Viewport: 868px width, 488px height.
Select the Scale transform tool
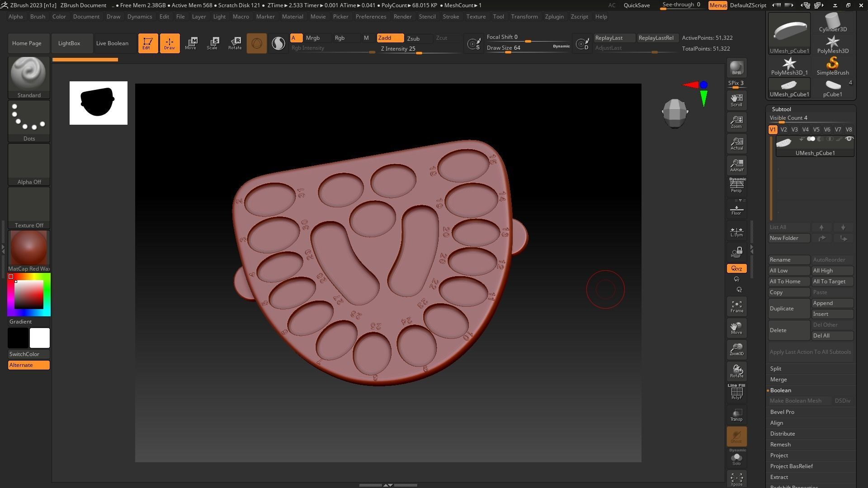click(x=212, y=43)
